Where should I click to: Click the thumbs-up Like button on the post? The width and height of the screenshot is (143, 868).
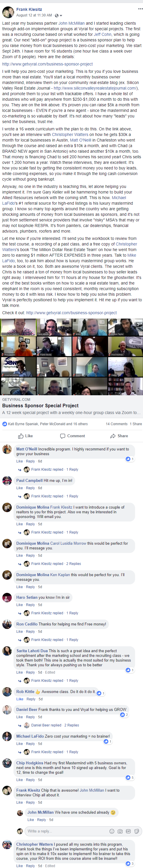tap(26, 436)
